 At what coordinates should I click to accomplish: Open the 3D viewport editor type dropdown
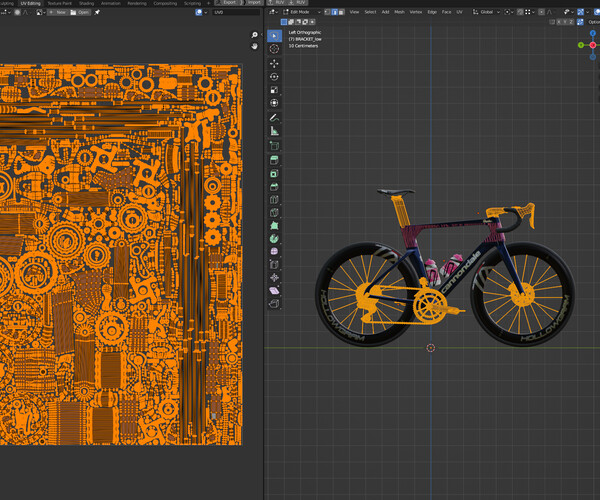pyautogui.click(x=273, y=12)
